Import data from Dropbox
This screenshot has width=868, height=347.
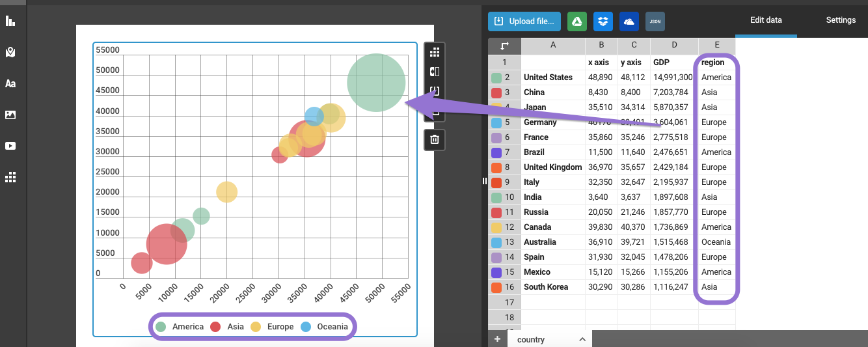click(x=603, y=21)
